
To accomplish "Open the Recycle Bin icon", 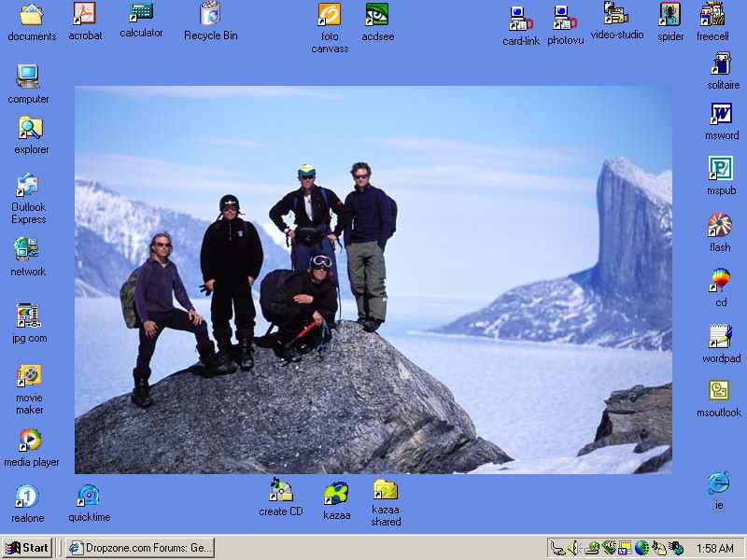I will (210, 15).
